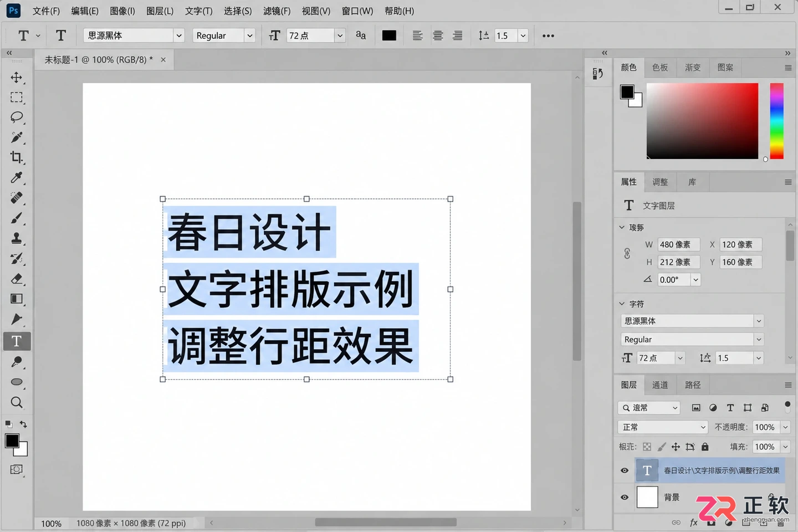This screenshot has height=532, width=798.
Task: Select the Move tool
Action: 17,77
